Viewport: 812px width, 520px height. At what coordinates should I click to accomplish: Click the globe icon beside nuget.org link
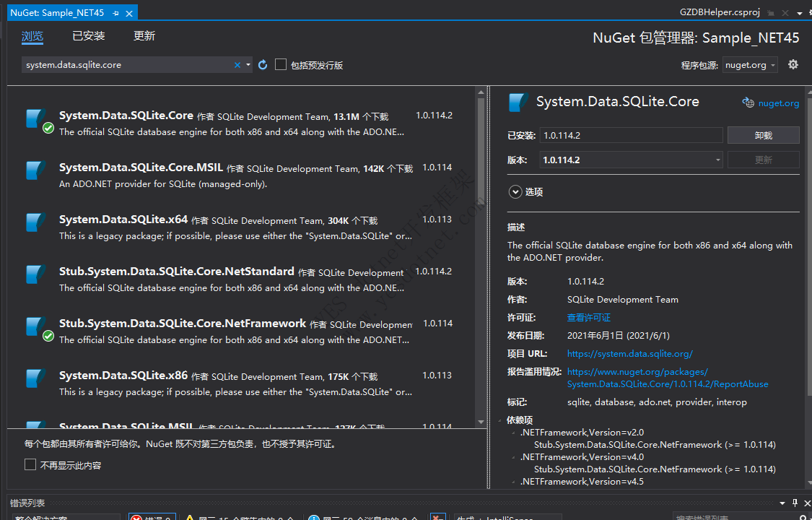click(x=748, y=103)
